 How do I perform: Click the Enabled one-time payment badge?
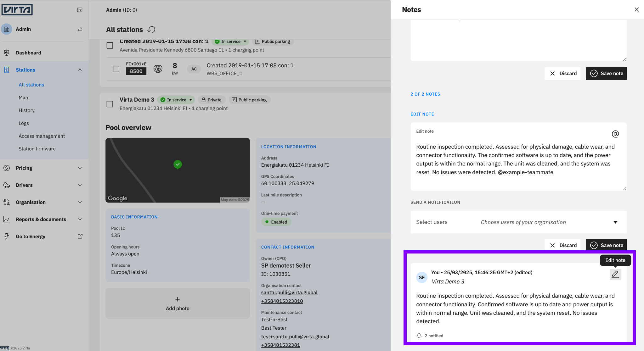pyautogui.click(x=276, y=222)
